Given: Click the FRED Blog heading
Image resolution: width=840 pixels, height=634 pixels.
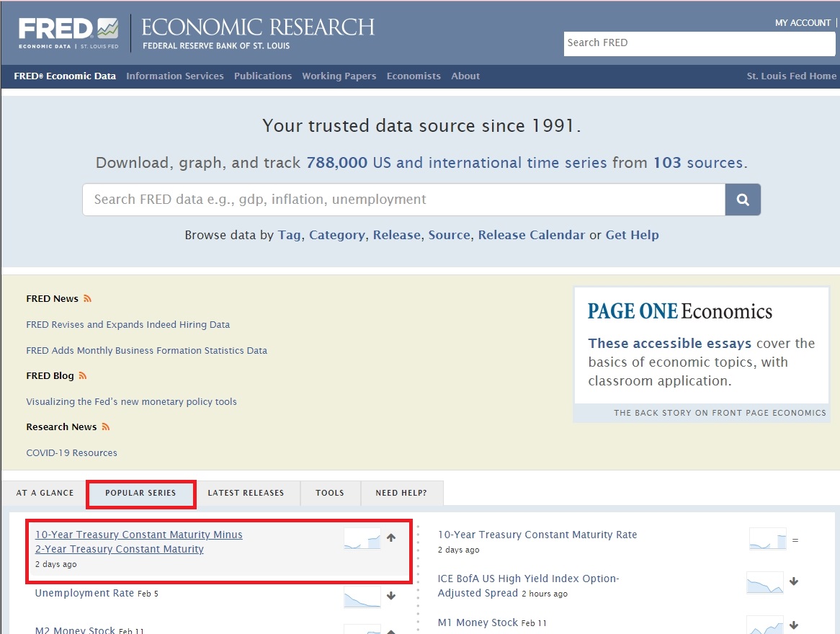Looking at the screenshot, I should 50,376.
